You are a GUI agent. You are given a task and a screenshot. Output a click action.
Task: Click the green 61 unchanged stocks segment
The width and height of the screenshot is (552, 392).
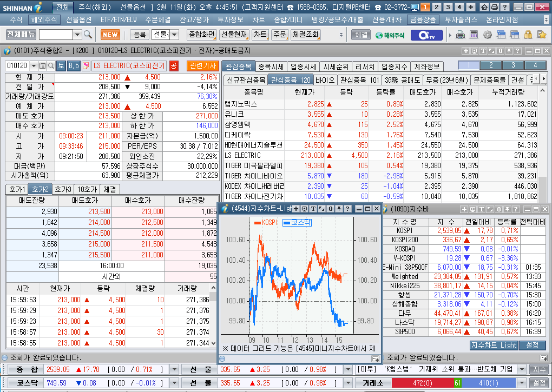(x=458, y=383)
